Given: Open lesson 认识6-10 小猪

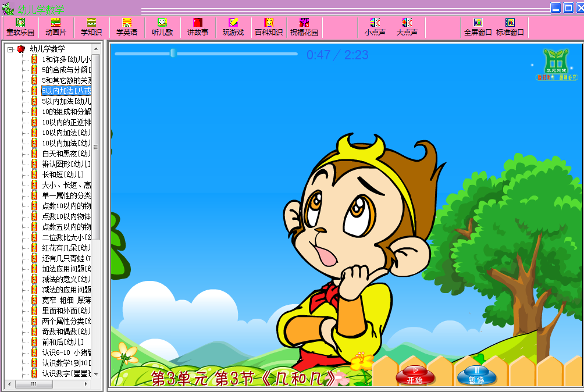Looking at the screenshot, I should [66, 352].
